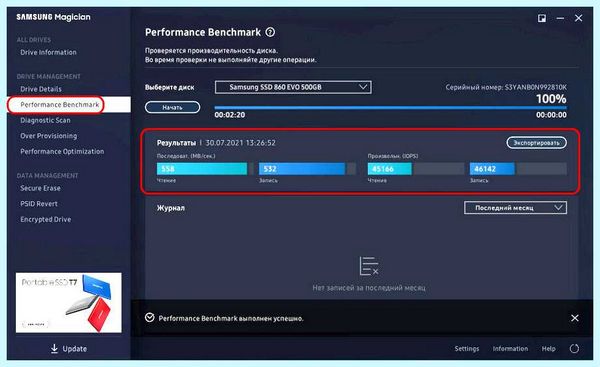Open the Samsung SSD 860 EVO drive dropdown
The image size is (600, 367).
293,87
